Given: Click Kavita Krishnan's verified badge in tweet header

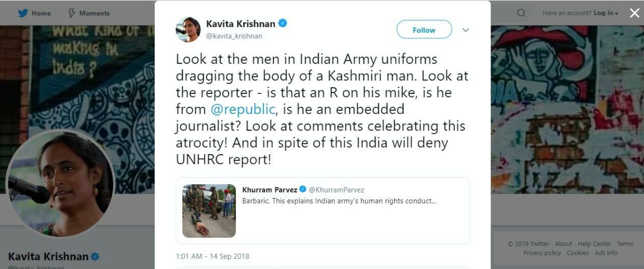Looking at the screenshot, I should click(282, 23).
